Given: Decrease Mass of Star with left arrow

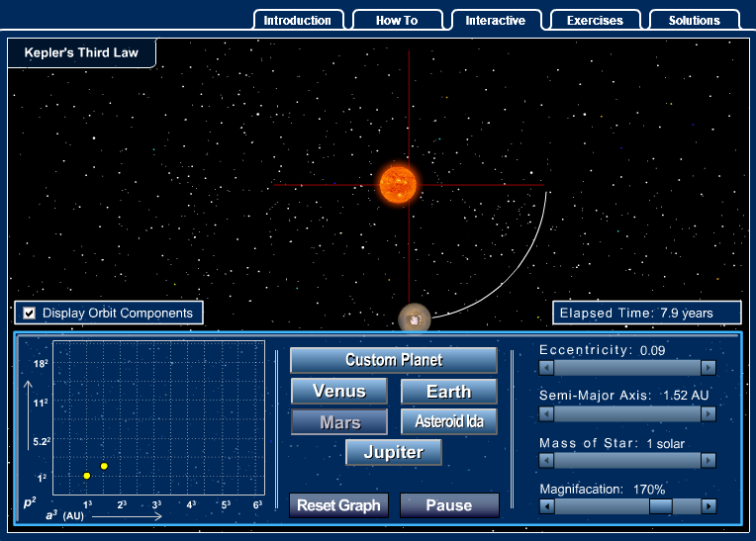Looking at the screenshot, I should [x=546, y=461].
